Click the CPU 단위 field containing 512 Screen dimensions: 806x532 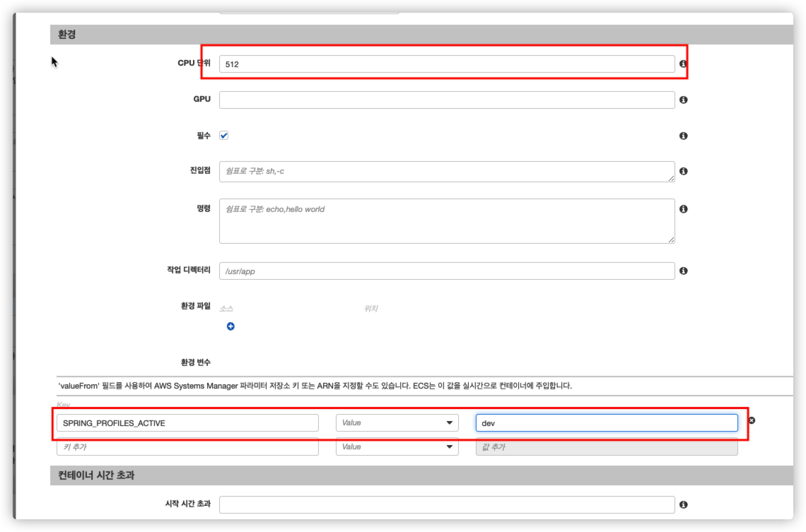[x=446, y=64]
